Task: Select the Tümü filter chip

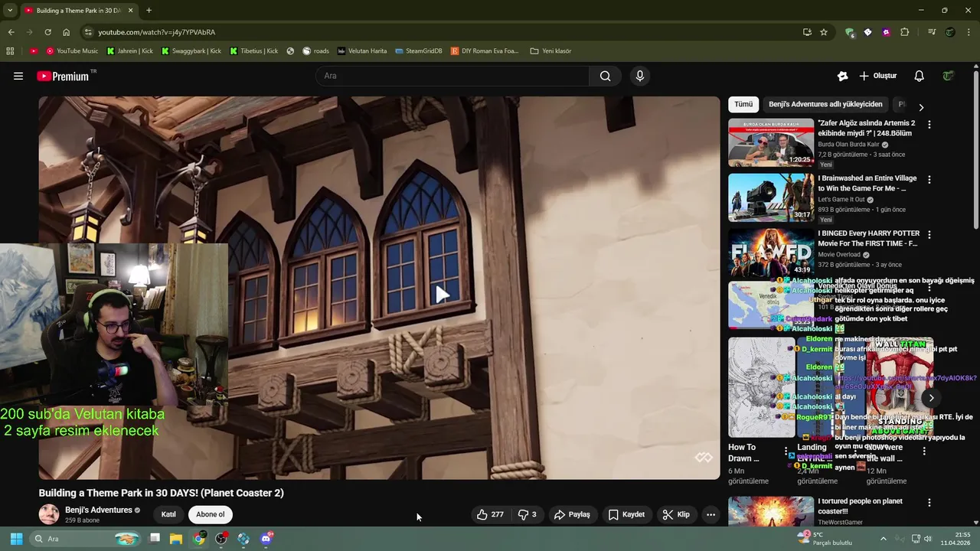Action: click(743, 104)
